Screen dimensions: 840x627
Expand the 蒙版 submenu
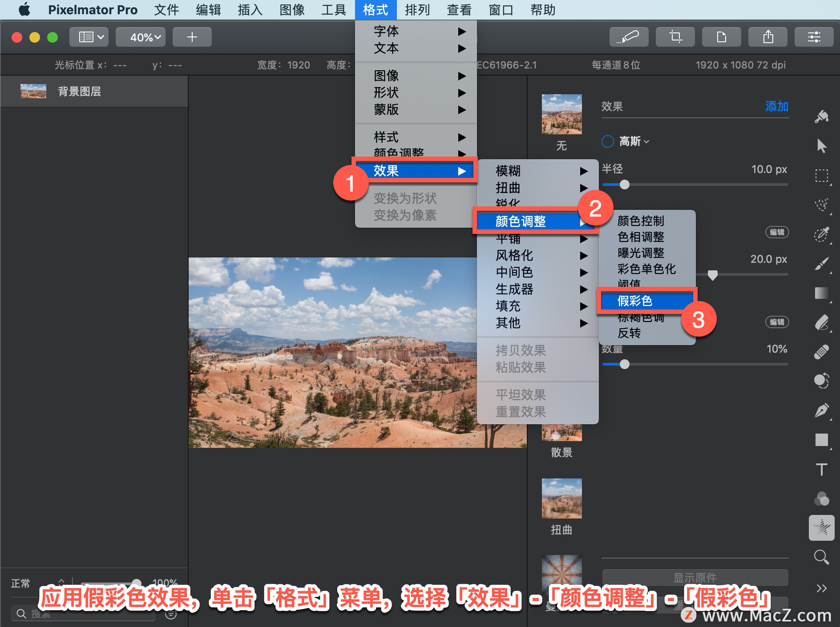416,109
